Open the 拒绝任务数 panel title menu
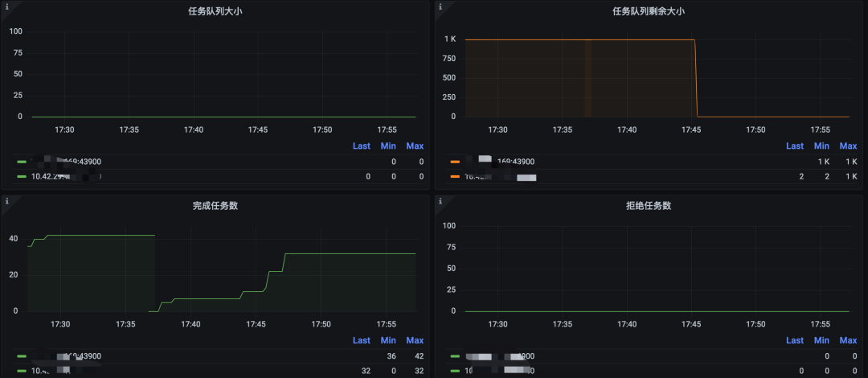The height and width of the screenshot is (378, 868). click(649, 206)
